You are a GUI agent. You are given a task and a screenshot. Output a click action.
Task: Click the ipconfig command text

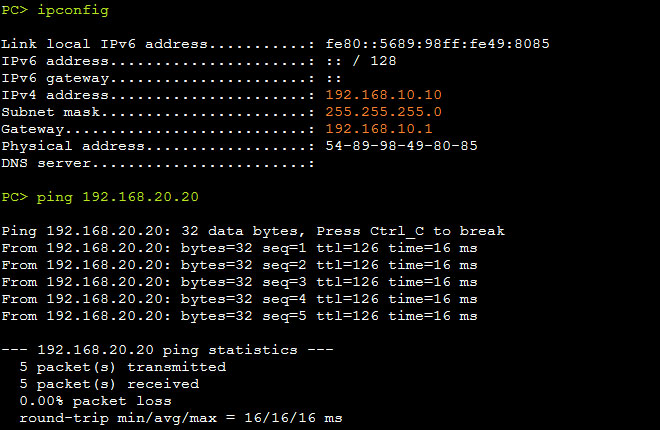(x=73, y=10)
